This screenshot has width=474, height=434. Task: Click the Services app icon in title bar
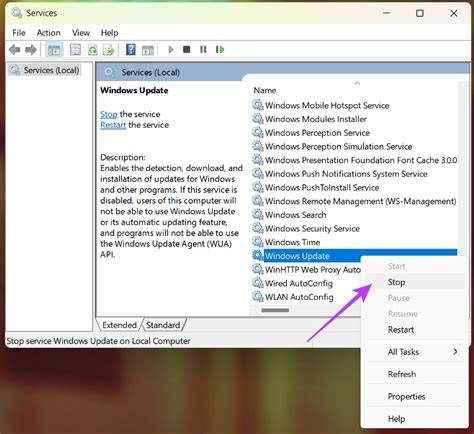pos(16,13)
